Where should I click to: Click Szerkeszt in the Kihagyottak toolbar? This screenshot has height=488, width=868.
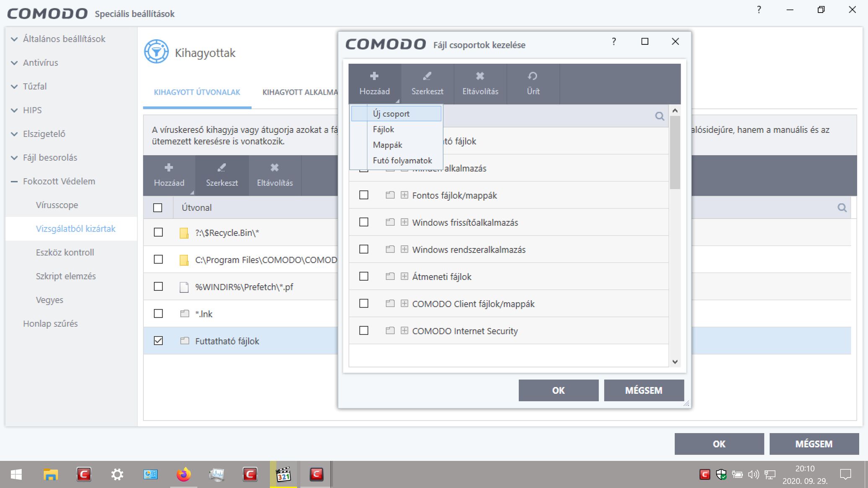[x=222, y=176]
